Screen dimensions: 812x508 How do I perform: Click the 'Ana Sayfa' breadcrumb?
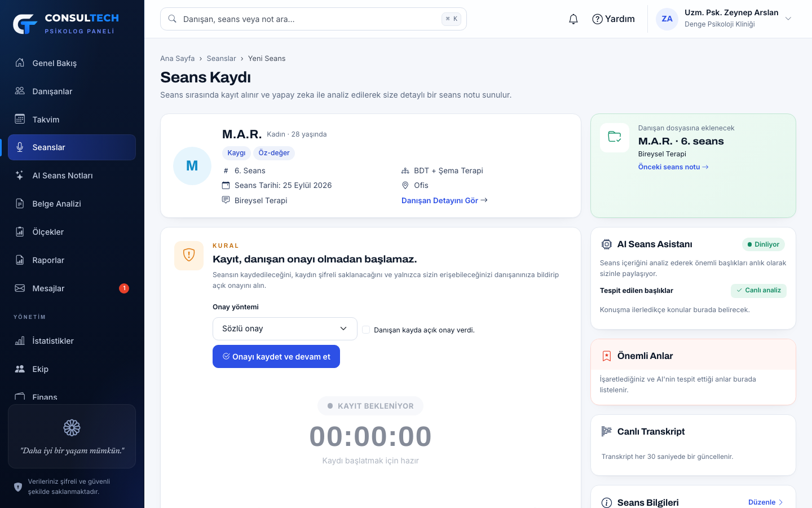(x=177, y=59)
